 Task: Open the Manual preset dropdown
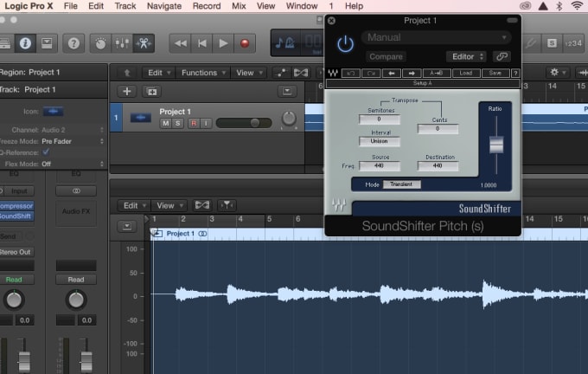click(436, 37)
